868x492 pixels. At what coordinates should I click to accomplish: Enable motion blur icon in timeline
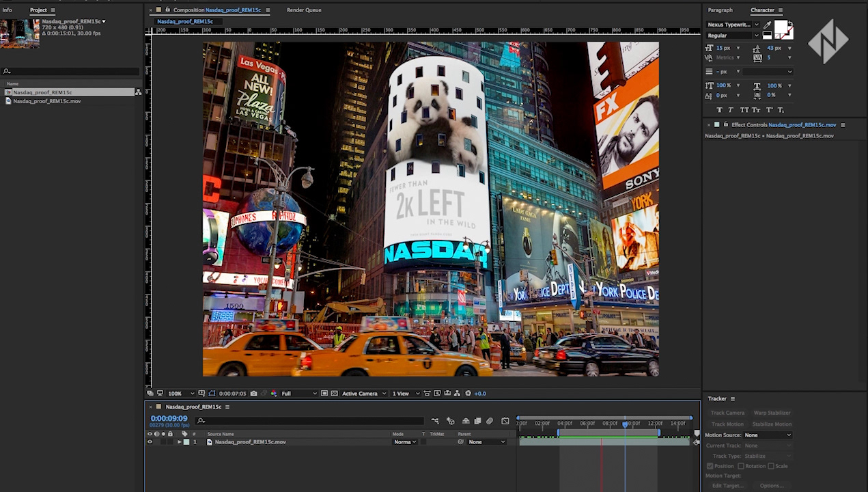pos(490,421)
